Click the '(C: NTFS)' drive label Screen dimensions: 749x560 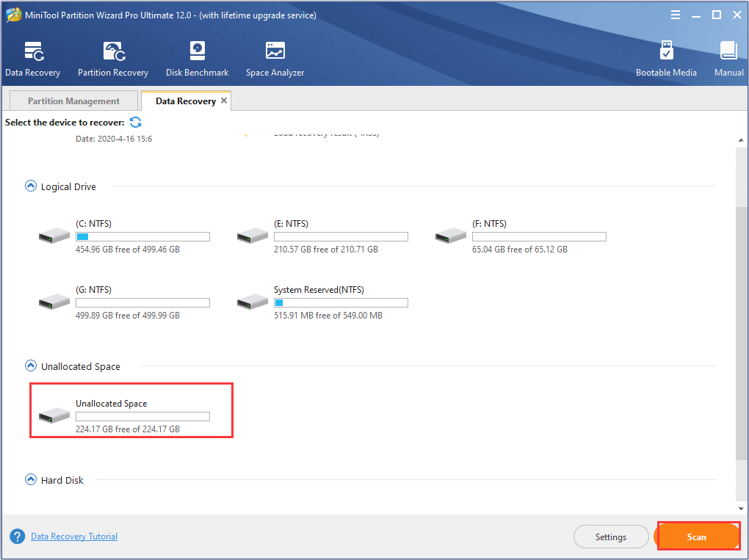click(x=94, y=223)
